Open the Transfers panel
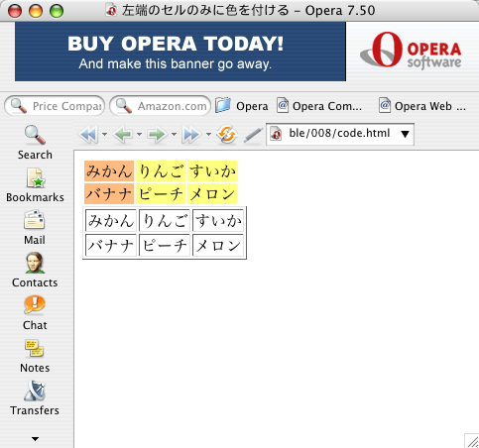 click(x=35, y=398)
